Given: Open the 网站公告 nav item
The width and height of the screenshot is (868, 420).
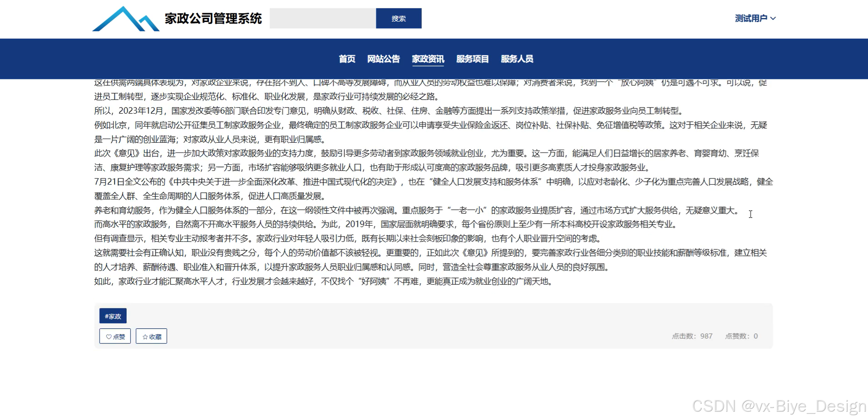Looking at the screenshot, I should click(383, 59).
